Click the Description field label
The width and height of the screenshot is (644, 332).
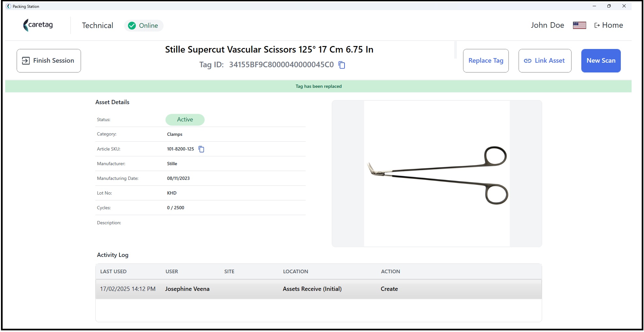coord(109,223)
